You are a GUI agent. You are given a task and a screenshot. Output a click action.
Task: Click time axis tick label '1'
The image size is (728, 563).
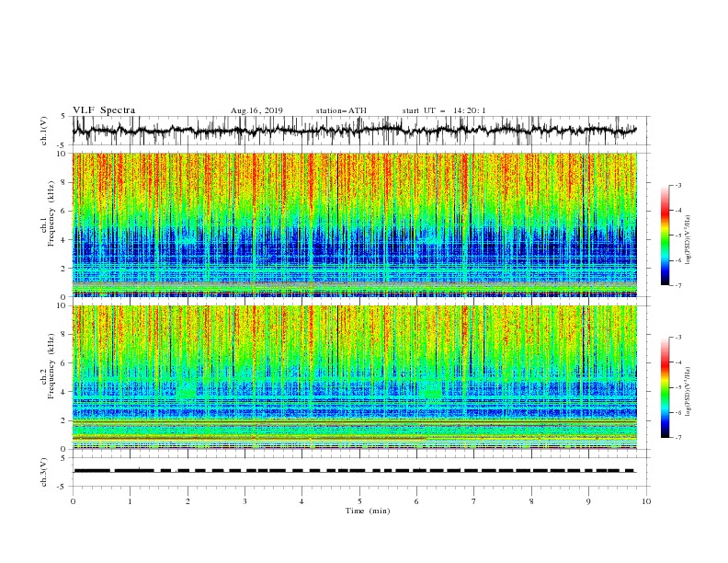[x=130, y=501]
